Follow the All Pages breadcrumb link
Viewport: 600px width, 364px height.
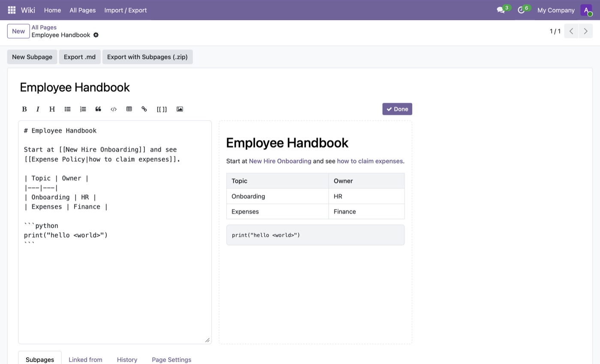44,27
